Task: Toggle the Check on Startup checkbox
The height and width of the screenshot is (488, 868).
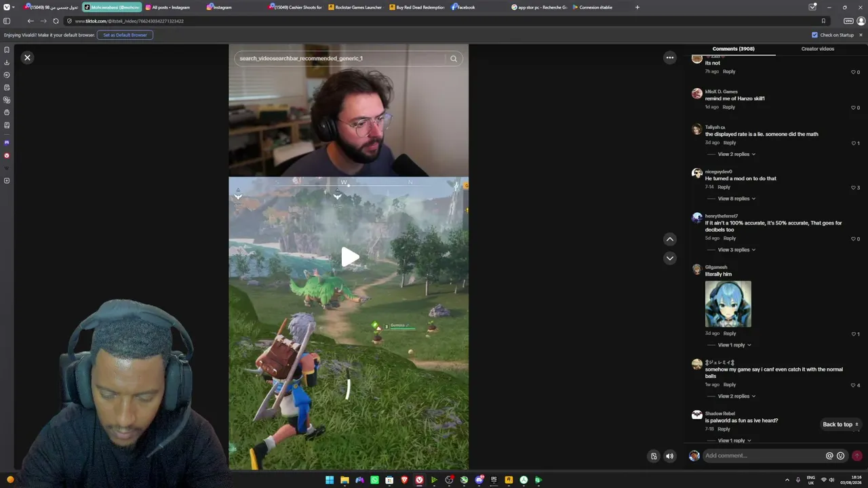Action: tap(815, 35)
